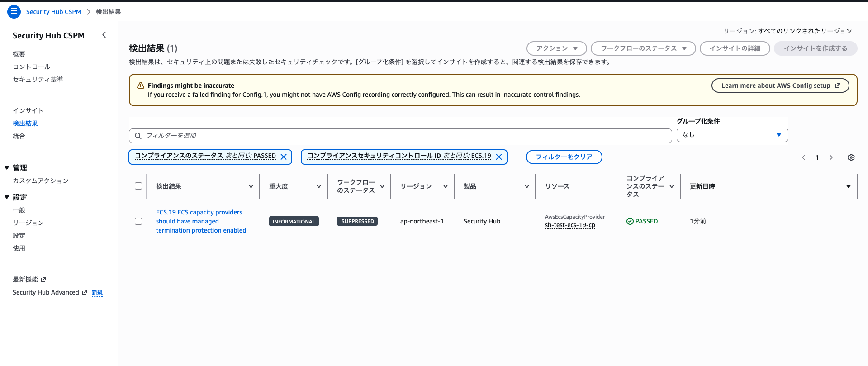Open resource sh-test-ecs-19-cp link
This screenshot has height=366, width=868.
pyautogui.click(x=570, y=225)
